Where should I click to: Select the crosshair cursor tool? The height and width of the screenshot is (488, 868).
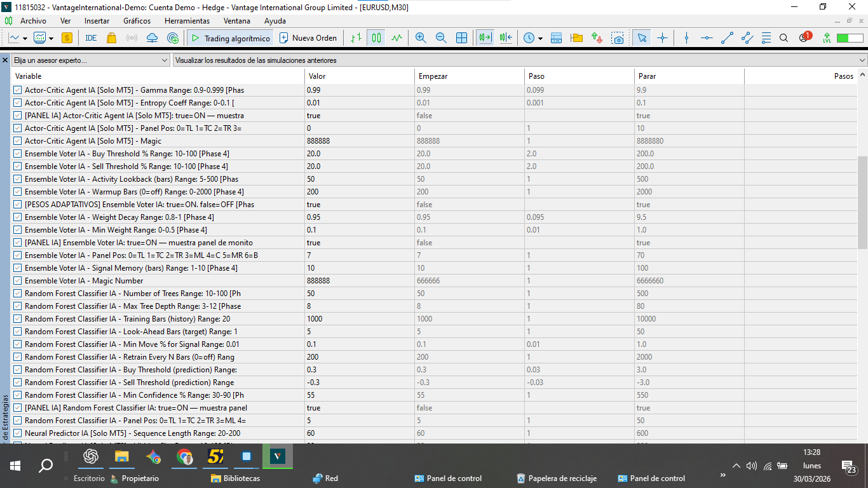click(662, 38)
